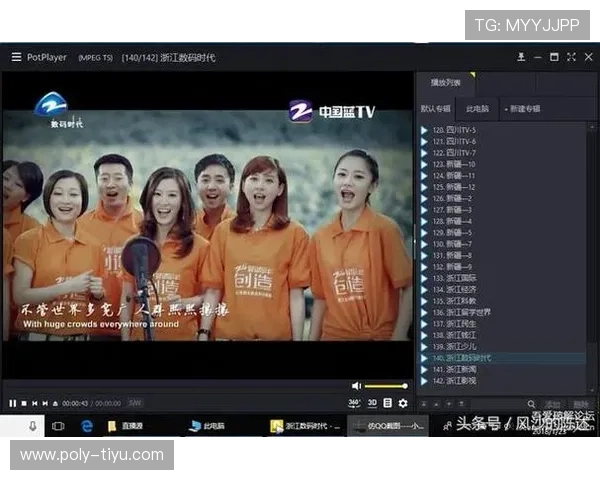
Task: Pause playback with the pause button
Action: pyautogui.click(x=12, y=403)
